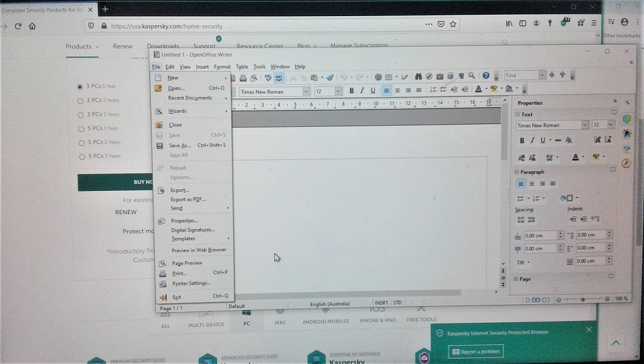Click Report a problem in the Kaspersky popup

(476, 351)
